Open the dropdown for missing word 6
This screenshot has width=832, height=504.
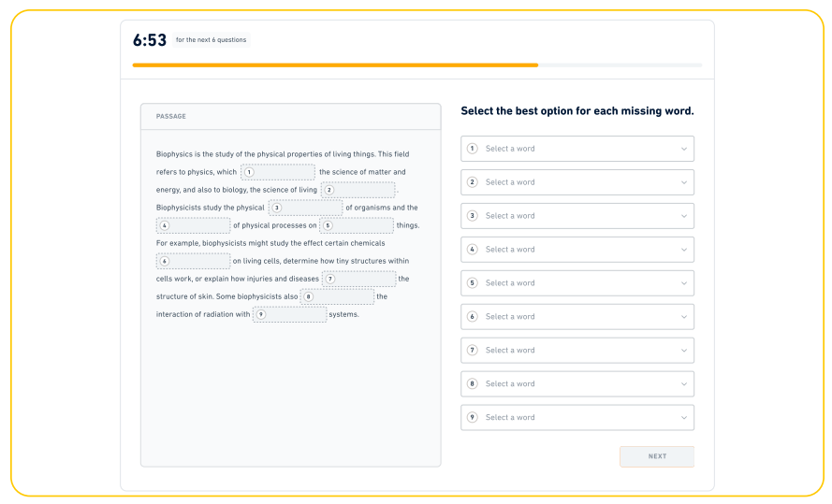point(577,317)
